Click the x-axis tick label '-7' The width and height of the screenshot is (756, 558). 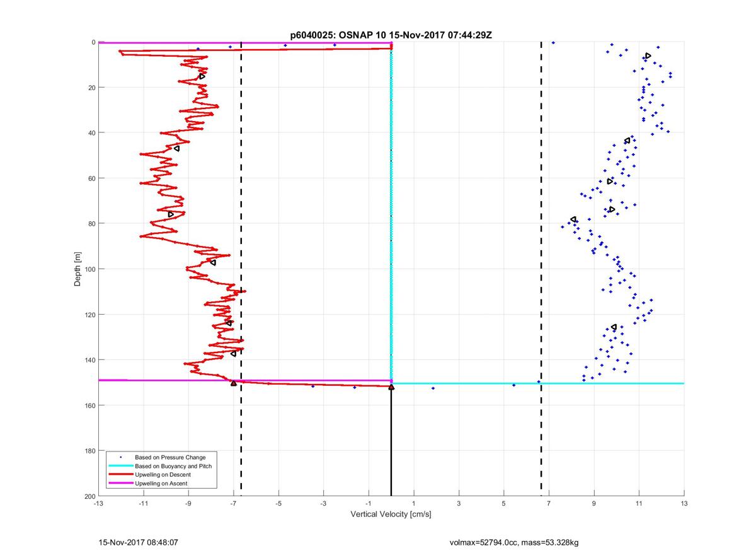[233, 504]
